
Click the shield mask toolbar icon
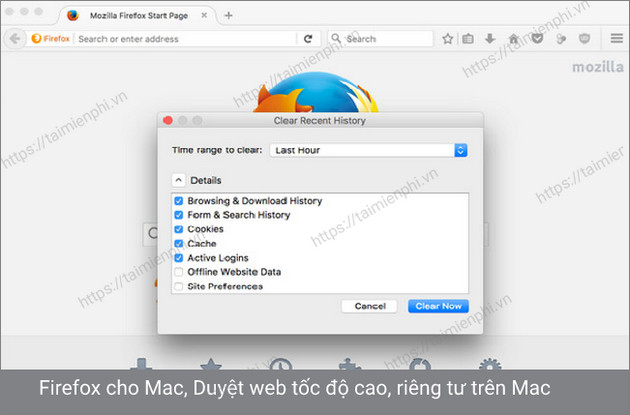pyautogui.click(x=585, y=39)
